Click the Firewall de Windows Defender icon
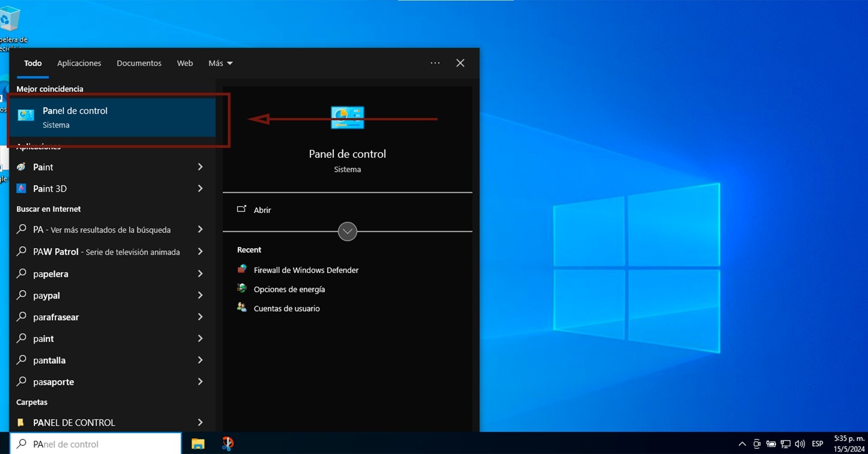Screen dimensions: 868x454 coord(242,270)
